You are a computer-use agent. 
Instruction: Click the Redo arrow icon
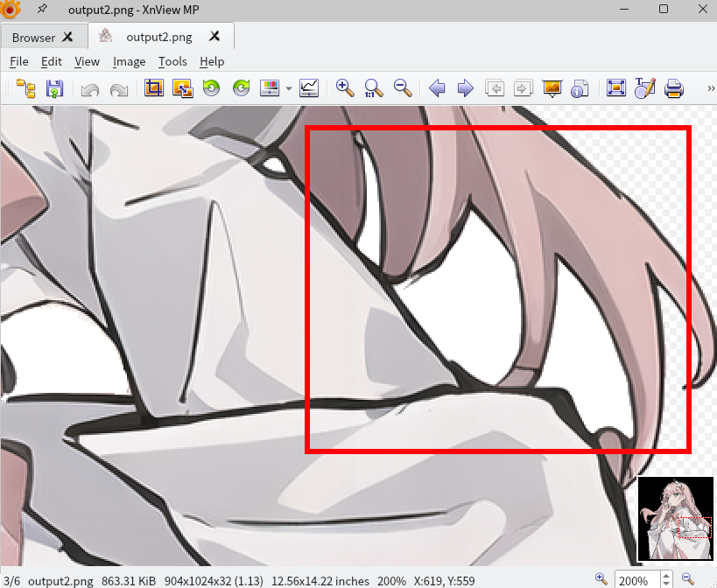point(119,89)
